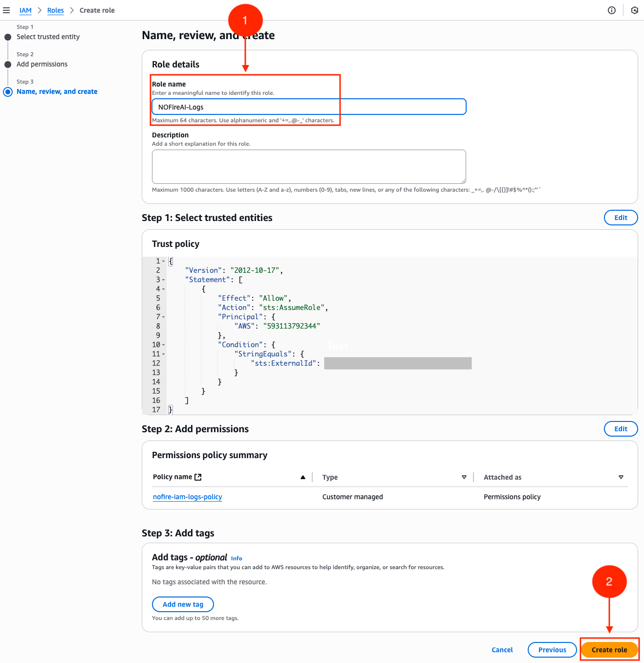
Task: Open the Type column filter dropdown
Action: coord(464,477)
